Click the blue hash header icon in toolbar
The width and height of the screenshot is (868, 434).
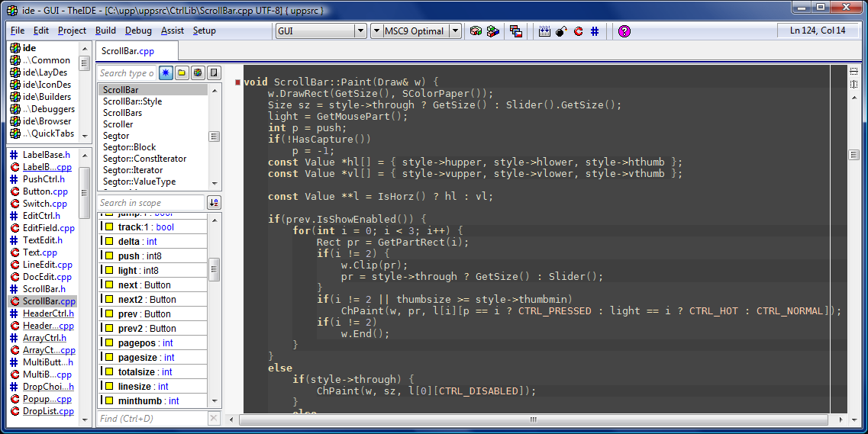click(x=595, y=31)
